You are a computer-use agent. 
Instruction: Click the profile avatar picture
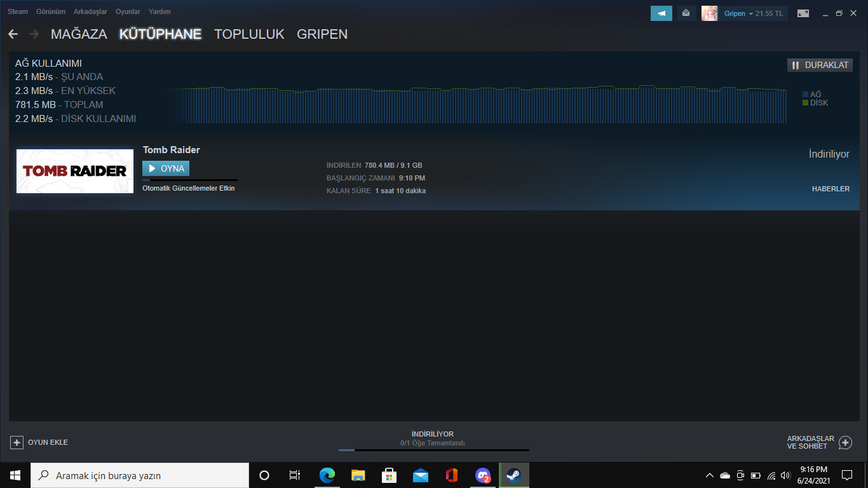pos(709,13)
